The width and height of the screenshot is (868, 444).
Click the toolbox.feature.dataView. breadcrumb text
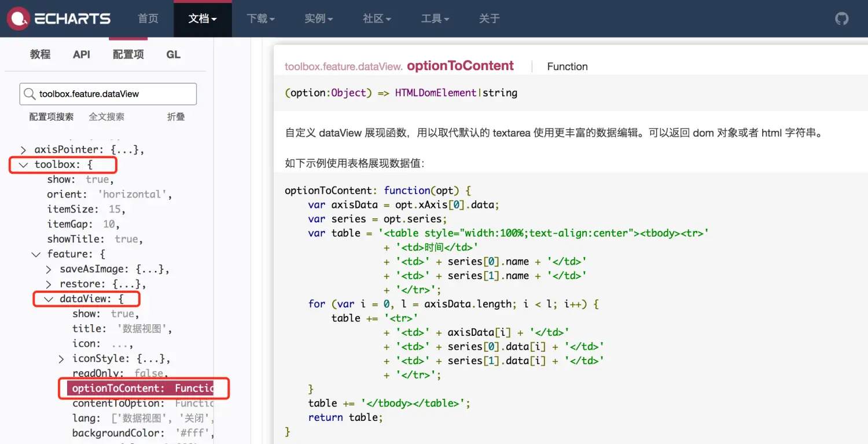pos(344,67)
